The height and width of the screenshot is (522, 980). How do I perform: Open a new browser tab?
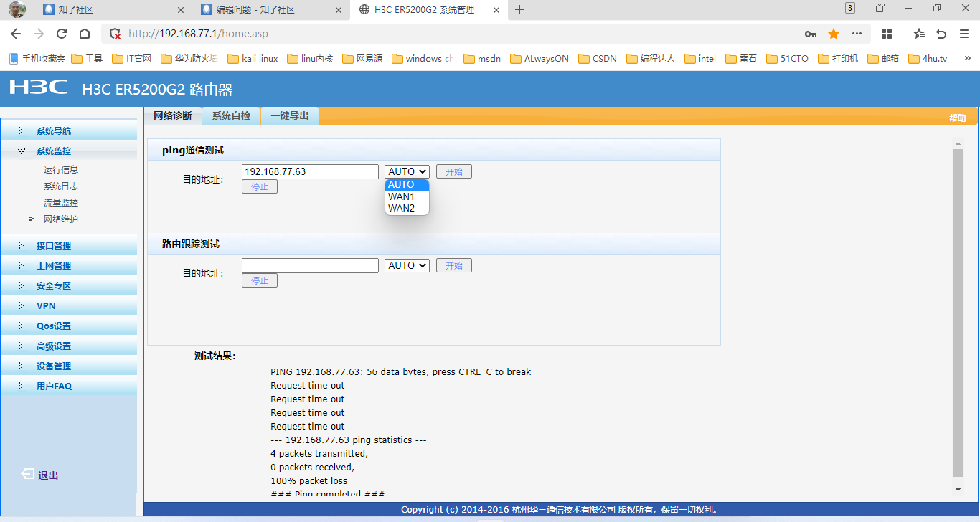click(519, 9)
